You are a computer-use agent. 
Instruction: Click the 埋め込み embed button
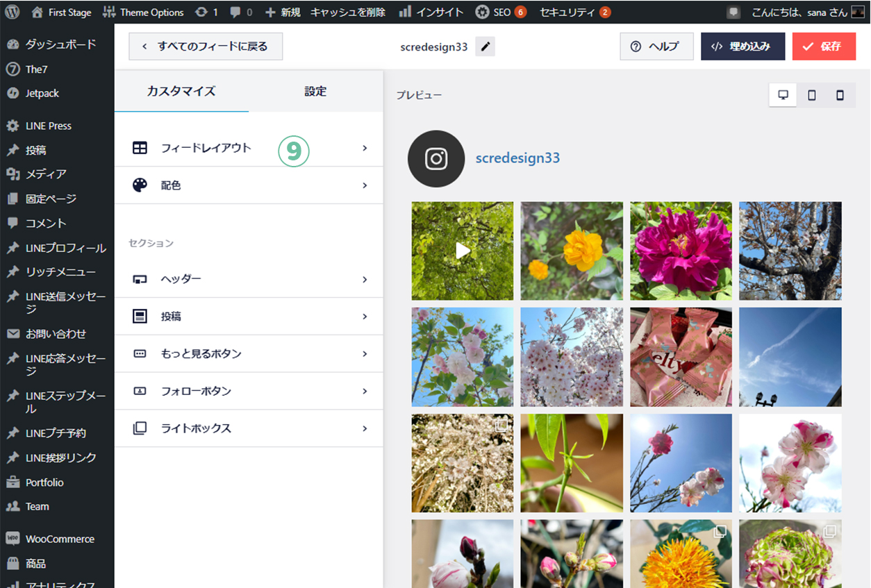743,47
